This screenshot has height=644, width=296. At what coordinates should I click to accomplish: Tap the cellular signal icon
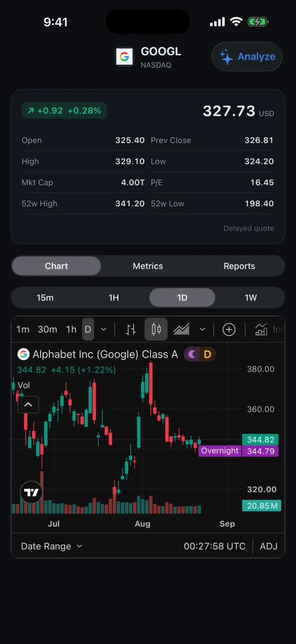[x=217, y=22]
